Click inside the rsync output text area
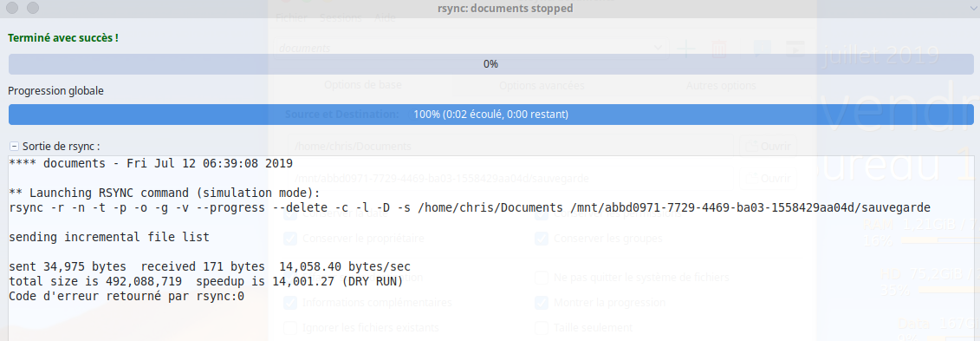This screenshot has width=980, height=341. pos(490,248)
